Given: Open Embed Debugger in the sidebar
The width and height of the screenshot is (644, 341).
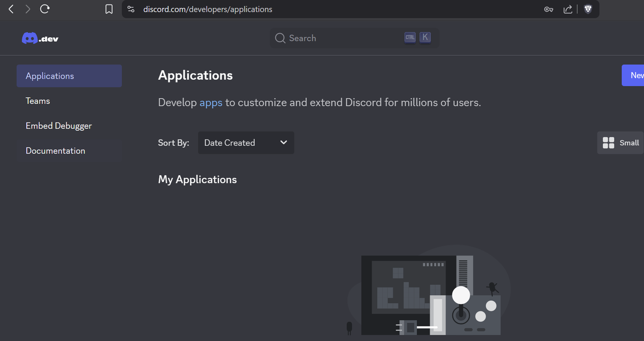Looking at the screenshot, I should coord(69,126).
